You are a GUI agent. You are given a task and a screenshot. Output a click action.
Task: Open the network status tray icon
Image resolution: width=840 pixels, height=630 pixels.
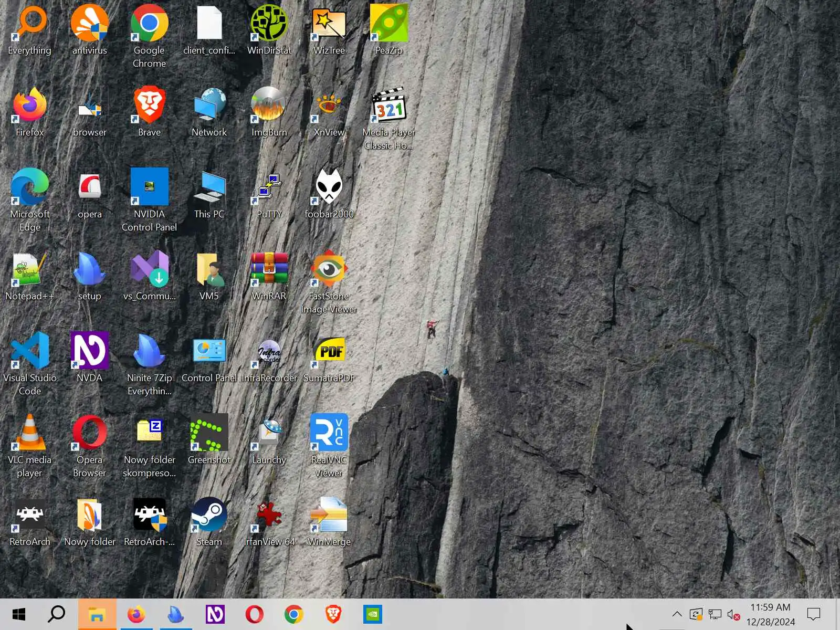[x=715, y=614]
